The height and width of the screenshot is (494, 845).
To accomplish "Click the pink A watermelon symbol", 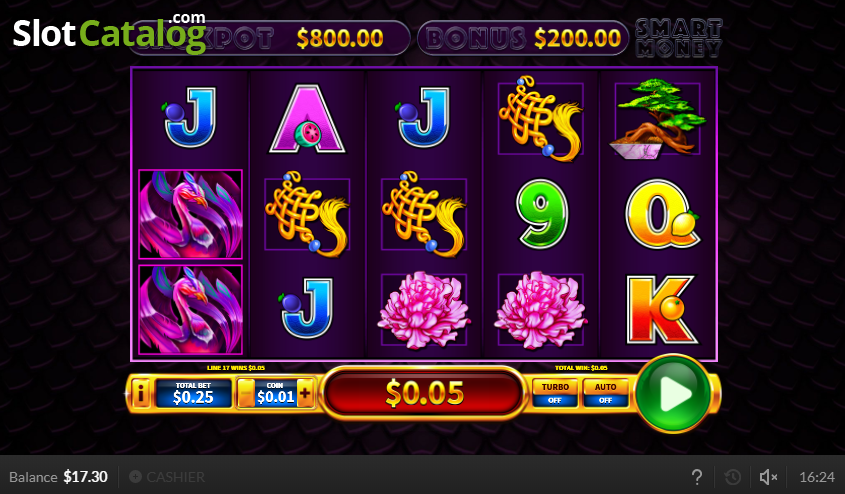I will (x=307, y=119).
